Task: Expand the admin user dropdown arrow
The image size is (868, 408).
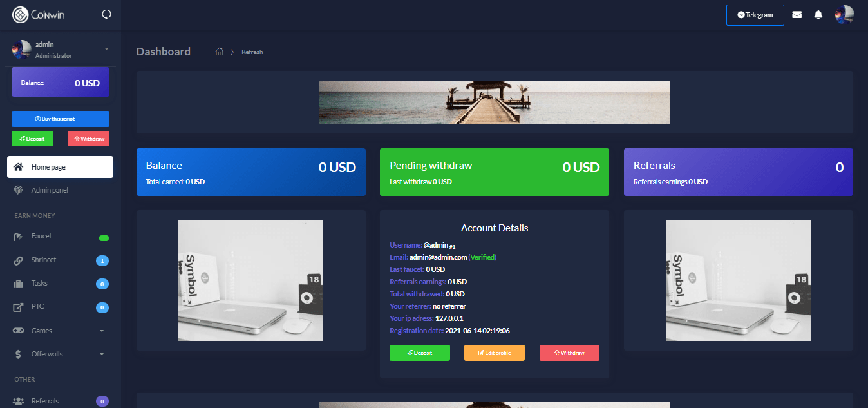Action: pos(106,49)
